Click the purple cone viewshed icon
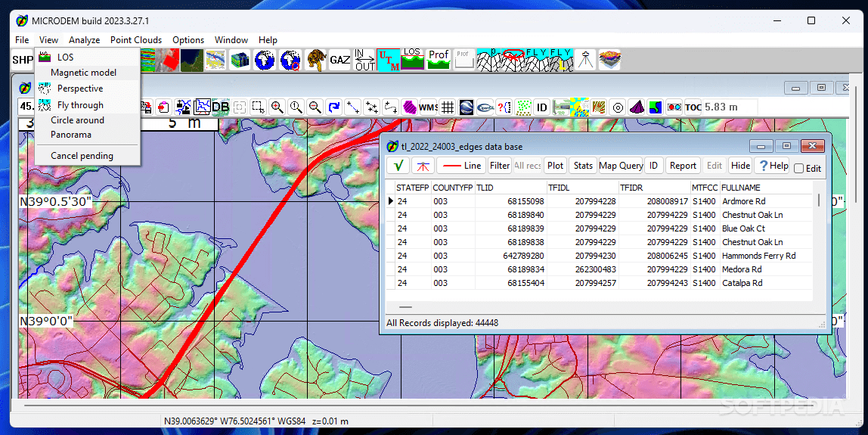Screen dimensions: 868x435 coord(637,107)
